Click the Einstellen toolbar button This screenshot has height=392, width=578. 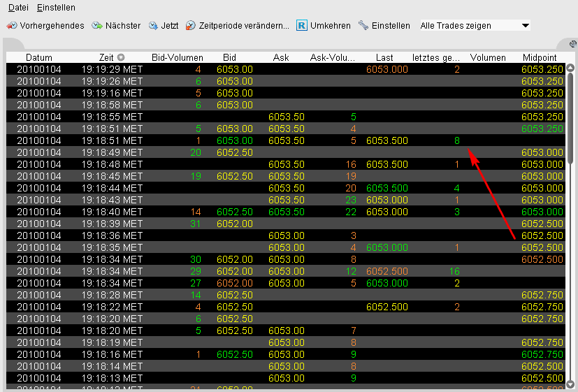coord(384,25)
